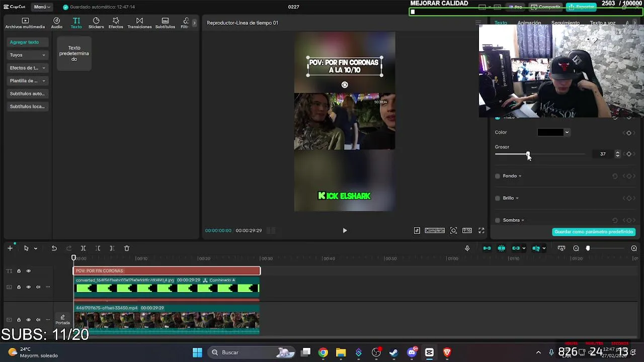This screenshot has height=362, width=644.
Task: Expand the Brillo options arrow
Action: click(517, 199)
